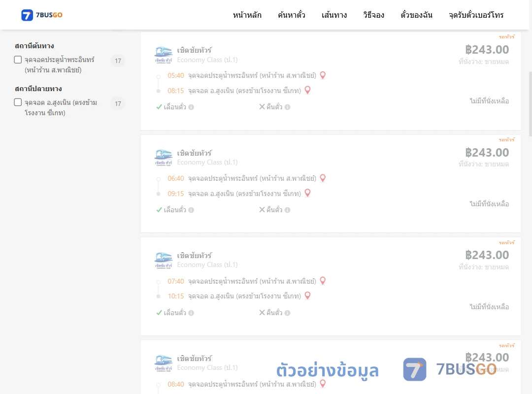532x394 pixels.
Task: Open map pin for 08:40 departure stop
Action: pyautogui.click(x=323, y=384)
